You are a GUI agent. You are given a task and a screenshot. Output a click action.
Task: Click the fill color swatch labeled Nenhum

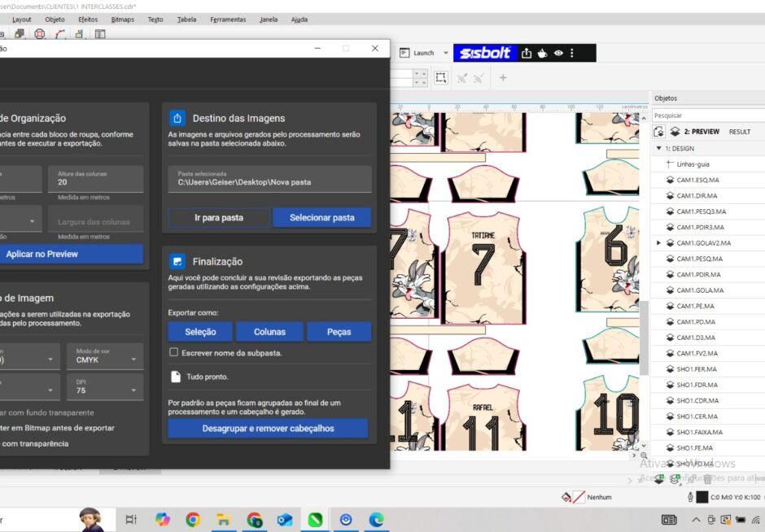click(579, 497)
